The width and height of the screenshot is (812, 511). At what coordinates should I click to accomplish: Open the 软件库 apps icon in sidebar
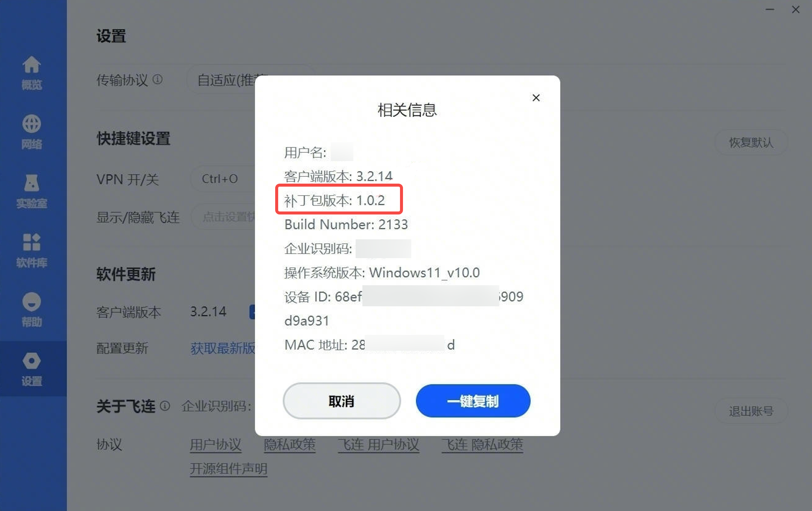[x=32, y=250]
